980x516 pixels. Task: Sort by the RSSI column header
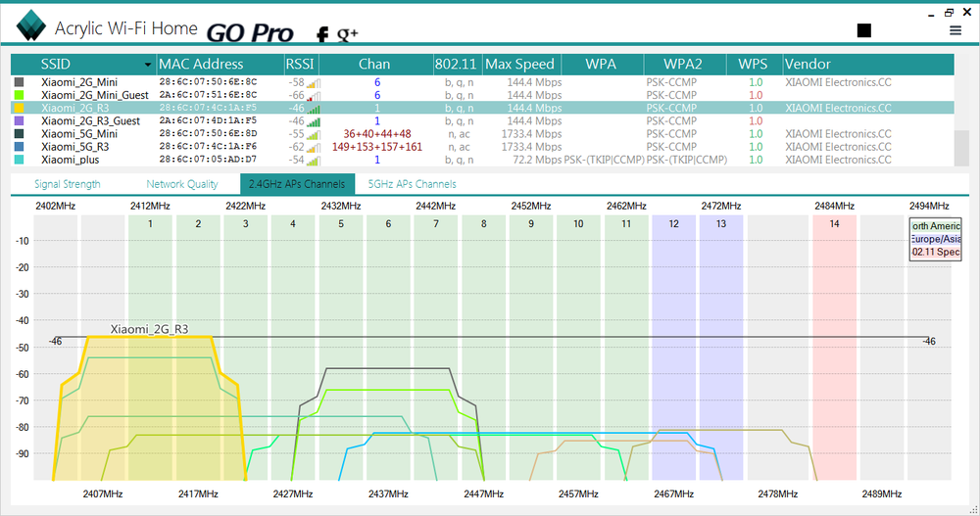(300, 65)
